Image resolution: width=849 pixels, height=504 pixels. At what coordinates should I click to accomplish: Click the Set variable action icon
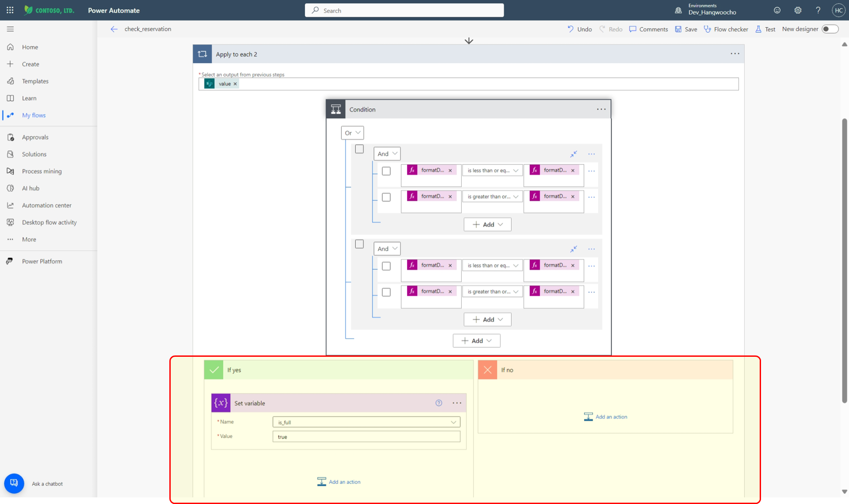coord(221,403)
